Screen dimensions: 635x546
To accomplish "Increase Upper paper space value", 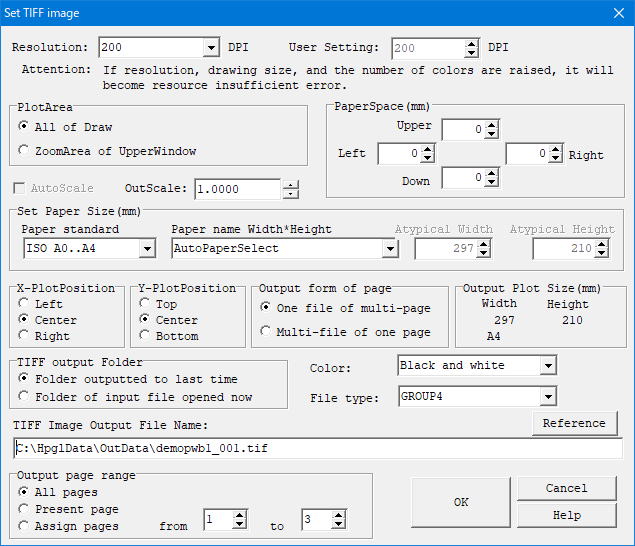I will click(x=491, y=125).
